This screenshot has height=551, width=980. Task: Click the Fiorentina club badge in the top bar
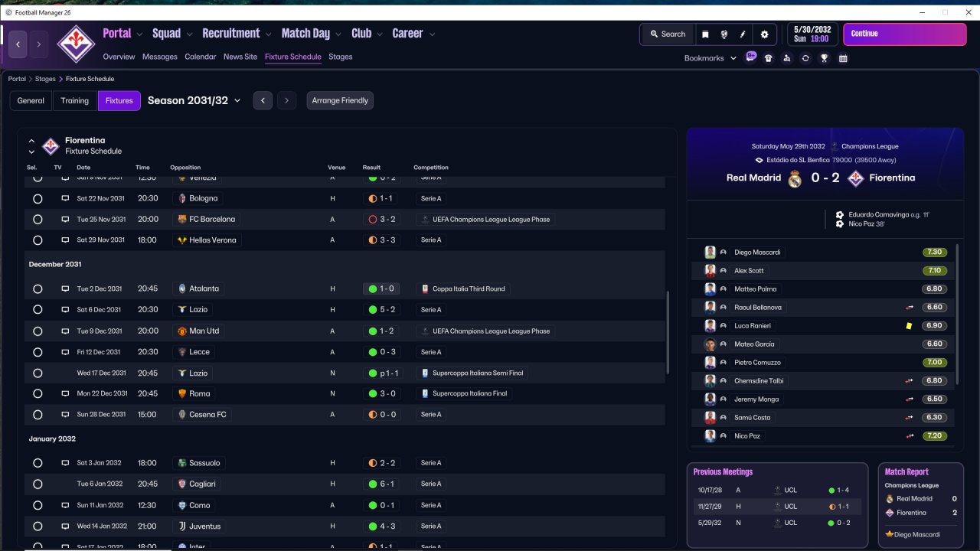coord(76,44)
